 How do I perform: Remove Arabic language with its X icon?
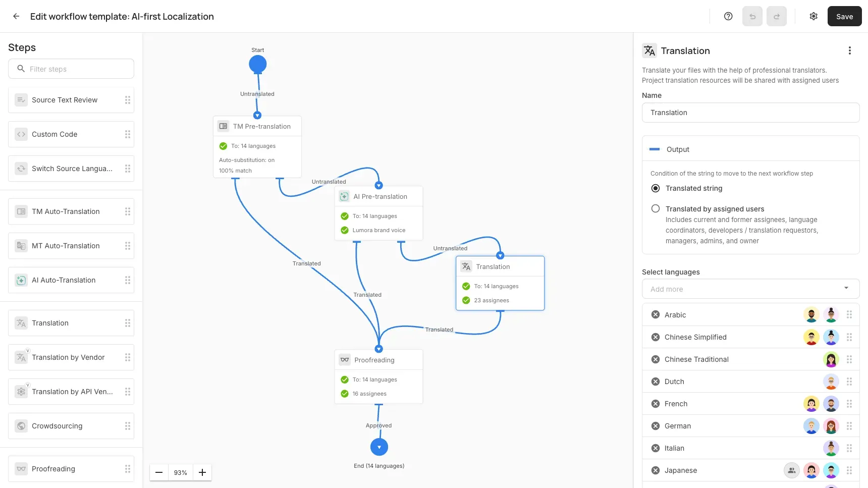click(x=656, y=314)
